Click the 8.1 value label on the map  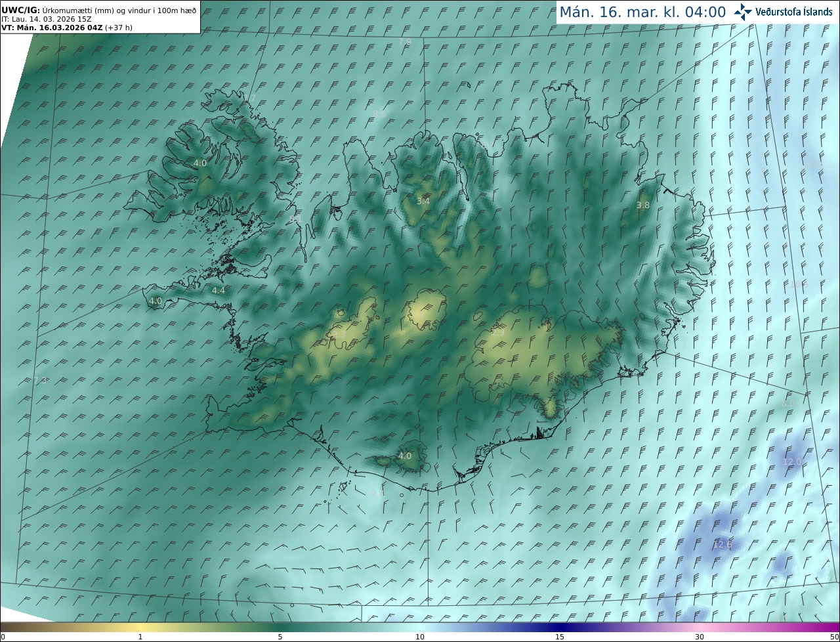(295, 219)
